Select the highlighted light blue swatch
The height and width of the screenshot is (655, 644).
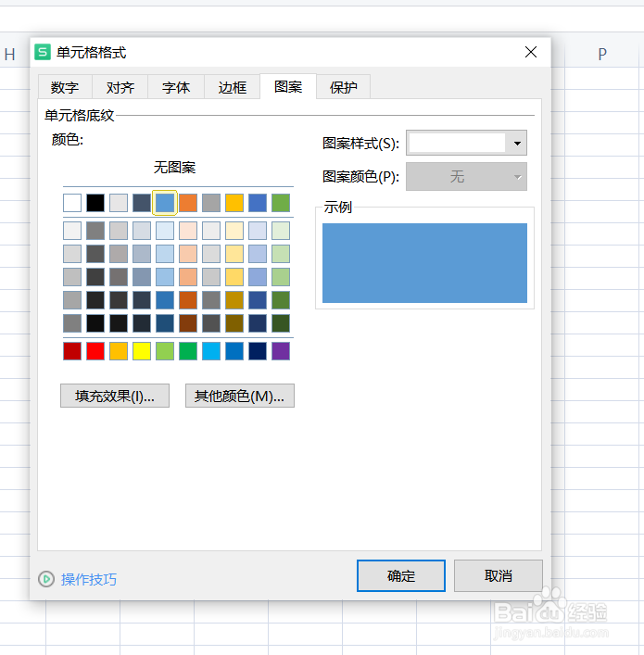tap(165, 203)
